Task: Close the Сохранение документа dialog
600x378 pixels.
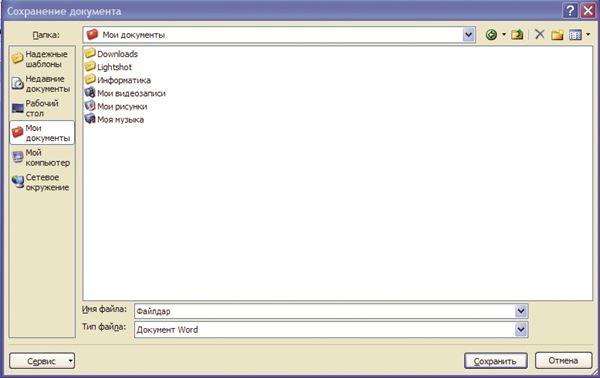Action: pos(588,10)
